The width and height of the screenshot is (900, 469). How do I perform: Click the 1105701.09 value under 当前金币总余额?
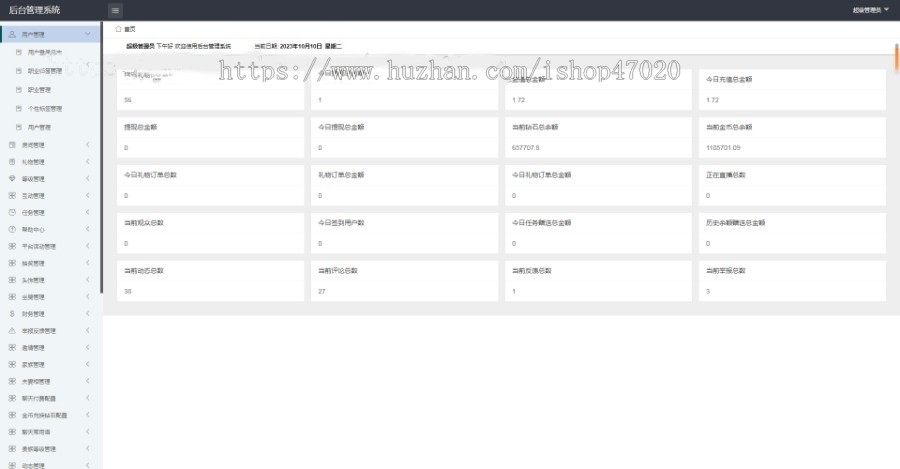click(723, 148)
